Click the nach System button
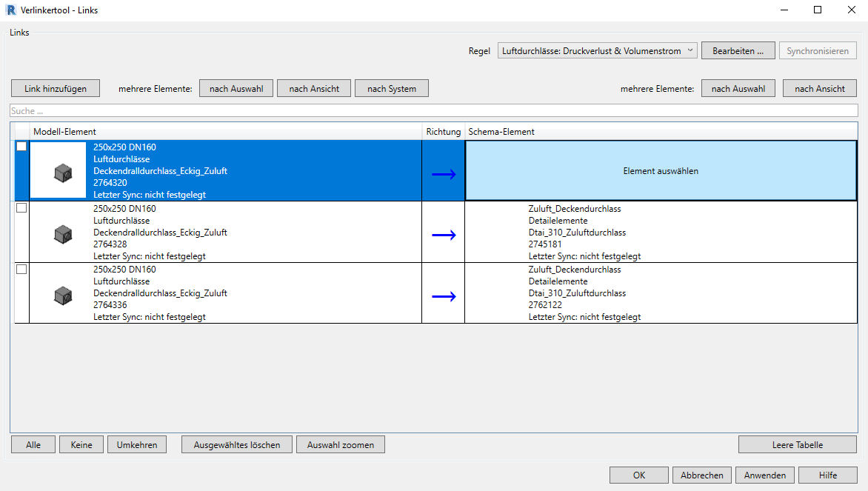The width and height of the screenshot is (868, 491). (x=392, y=89)
